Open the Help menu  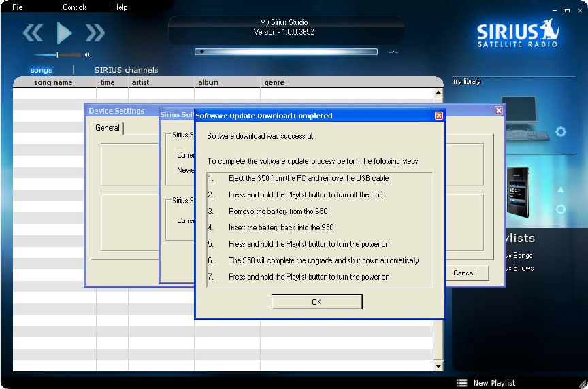(x=120, y=7)
